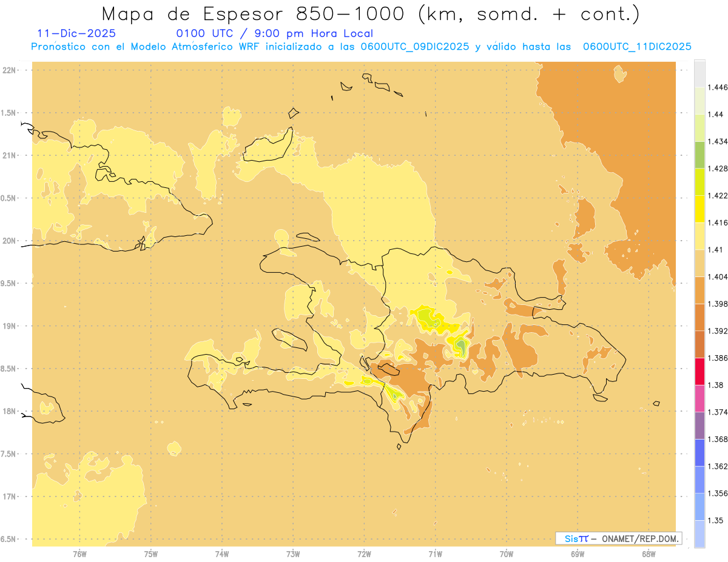Screen dimensions: 728x562
Task: Click the bright yellow legend segment between 1.422 and 1.416
Action: pyautogui.click(x=699, y=209)
